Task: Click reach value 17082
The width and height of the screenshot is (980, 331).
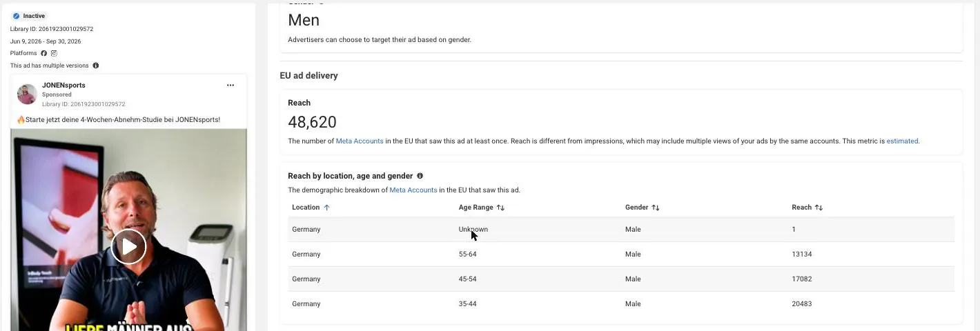Action: point(802,279)
